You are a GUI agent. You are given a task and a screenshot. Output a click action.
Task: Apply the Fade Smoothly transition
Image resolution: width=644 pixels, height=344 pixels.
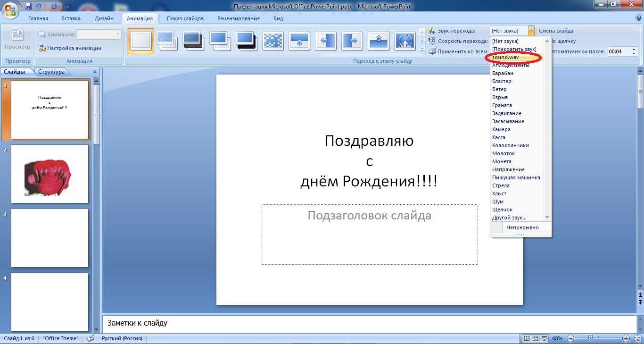point(166,41)
